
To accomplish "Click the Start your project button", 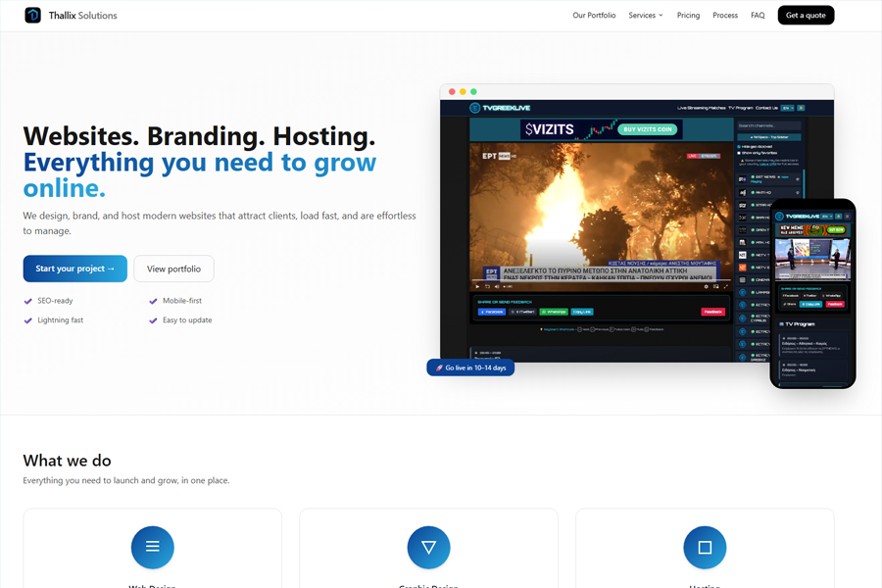I will click(x=74, y=268).
